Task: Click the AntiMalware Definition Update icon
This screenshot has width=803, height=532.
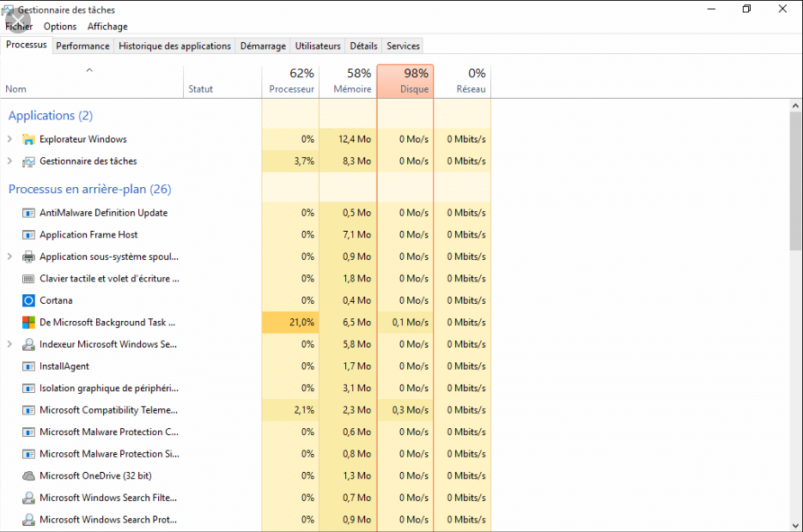Action: (x=28, y=213)
